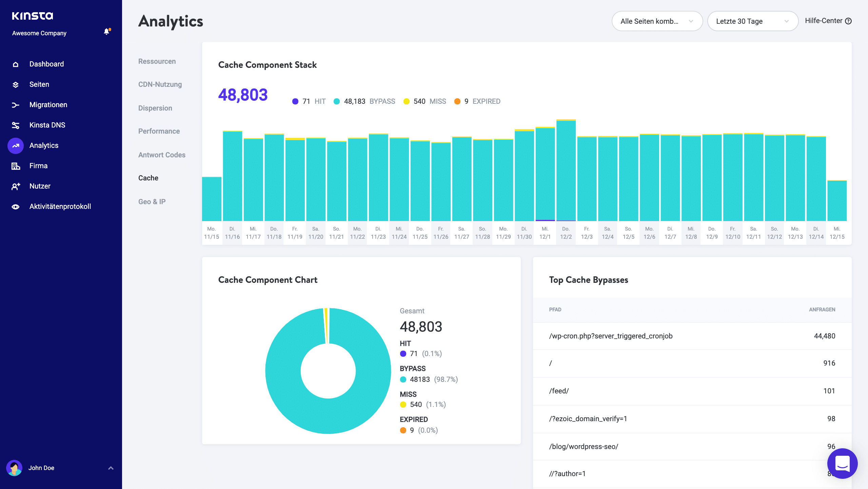Open the Alle Seiten kombiniert dropdown

657,21
